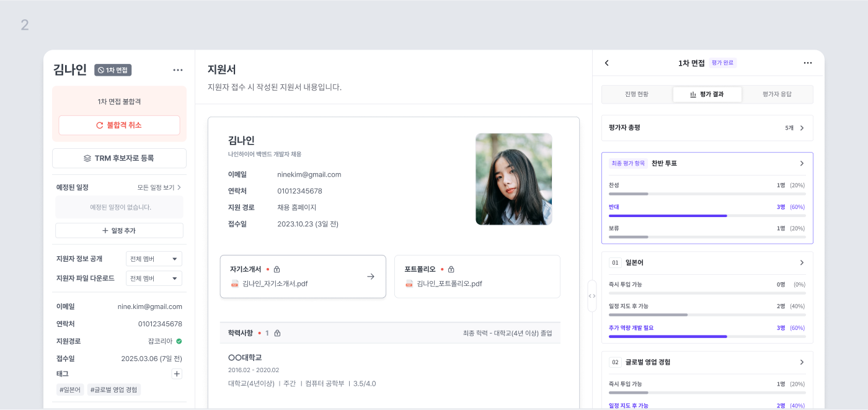Register as TRM 후보자로 등록

[119, 158]
